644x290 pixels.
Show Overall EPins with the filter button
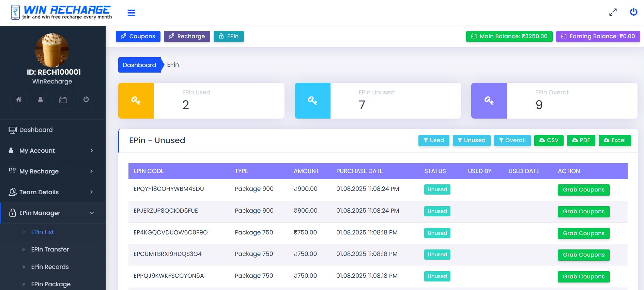[x=512, y=140]
